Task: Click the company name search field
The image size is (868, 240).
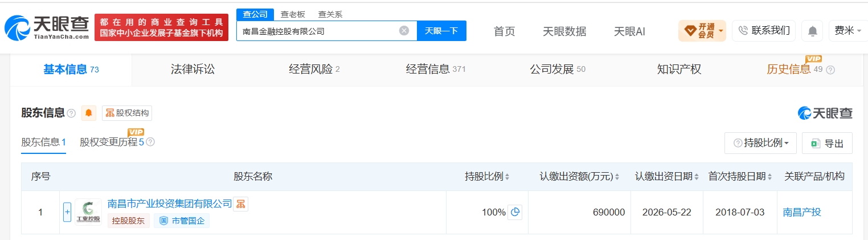Action: (319, 31)
